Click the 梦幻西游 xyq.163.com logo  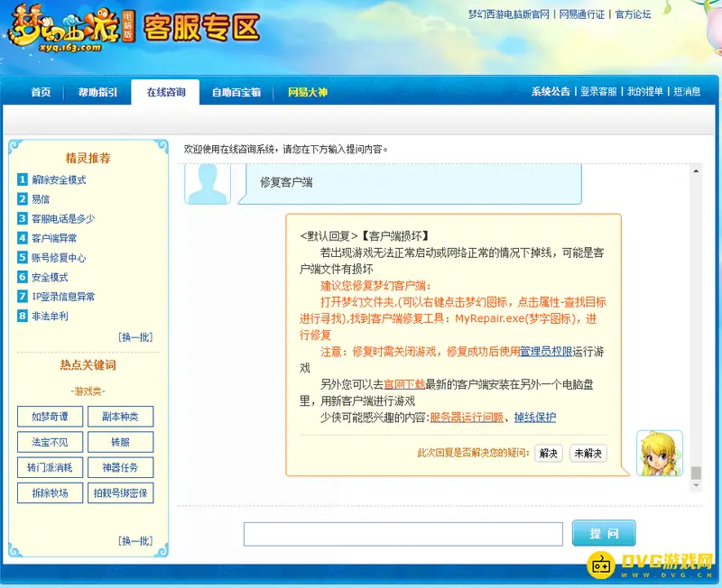coord(71,29)
